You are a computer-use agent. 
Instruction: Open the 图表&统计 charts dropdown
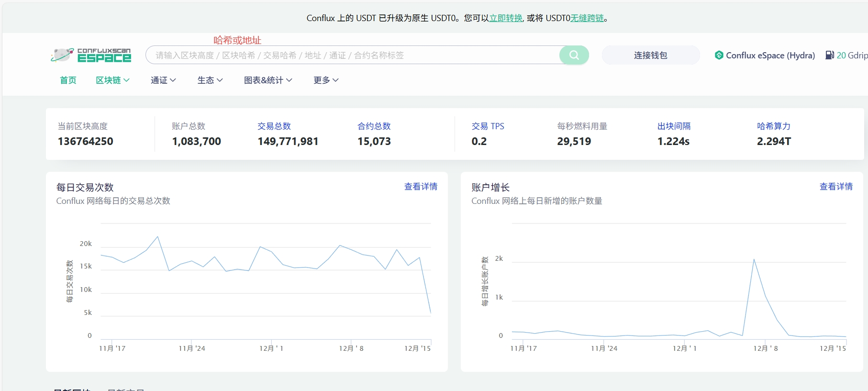tap(268, 80)
